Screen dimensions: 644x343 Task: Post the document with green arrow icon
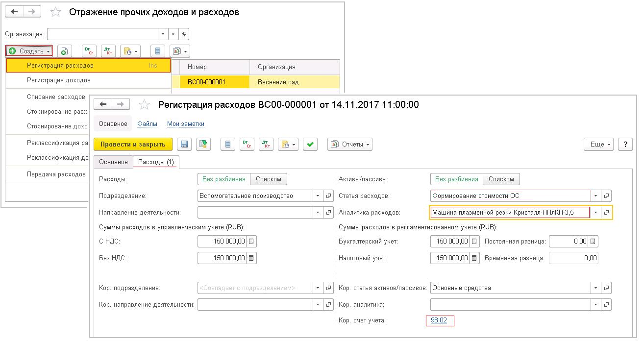(203, 144)
